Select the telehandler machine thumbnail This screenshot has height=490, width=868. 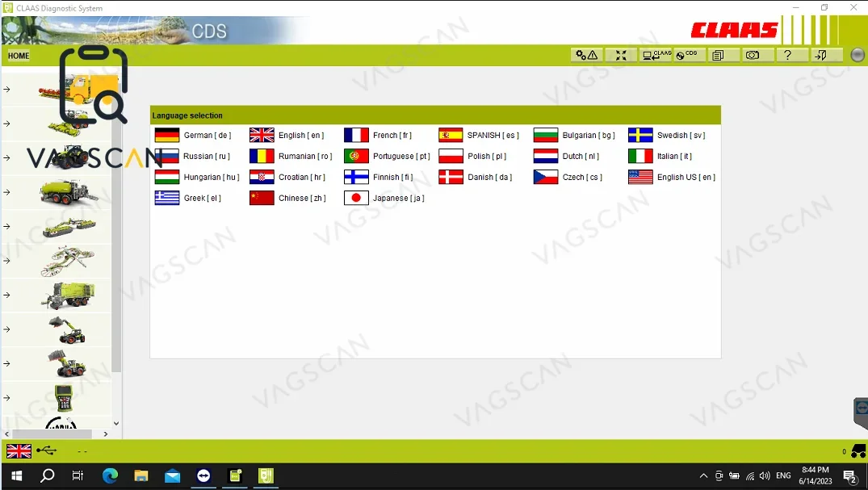click(68, 329)
